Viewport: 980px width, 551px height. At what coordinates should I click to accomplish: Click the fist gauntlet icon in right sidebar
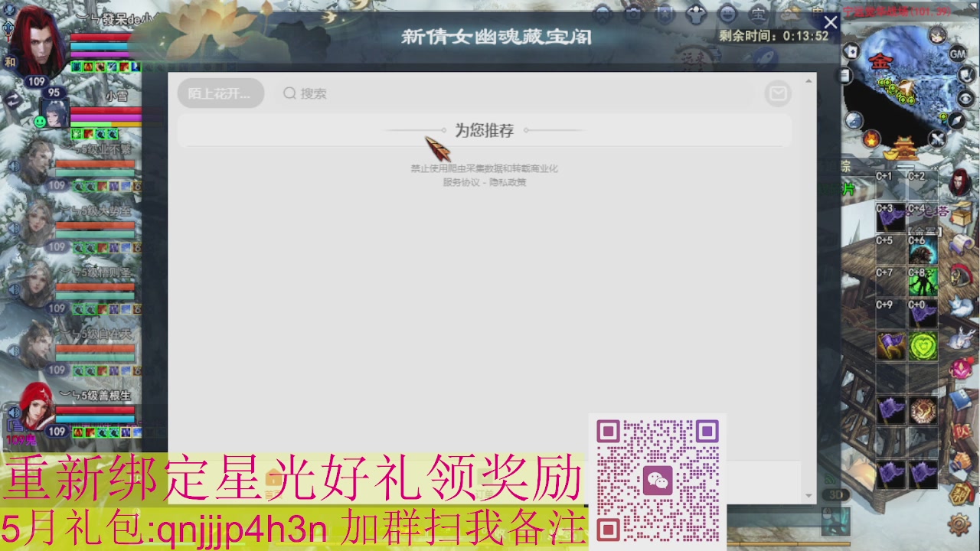coord(961,461)
